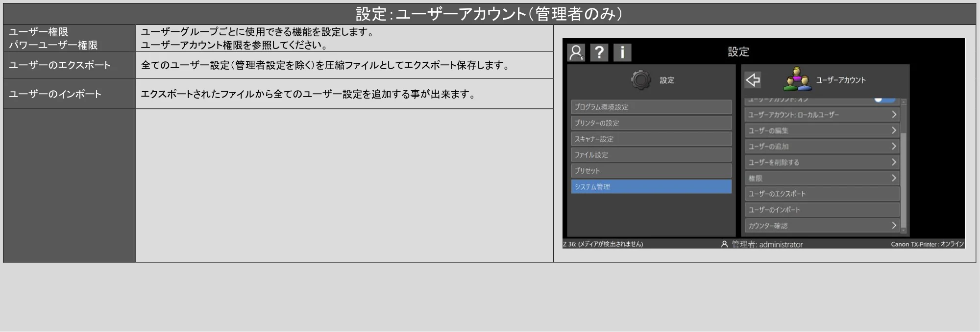The height and width of the screenshot is (332, 980).
Task: Click the user login icon
Action: (x=576, y=52)
